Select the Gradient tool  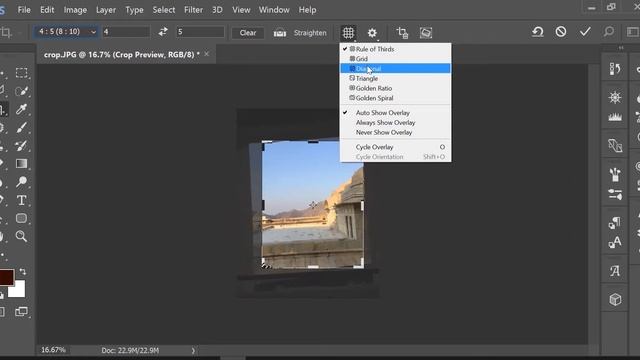click(x=22, y=164)
